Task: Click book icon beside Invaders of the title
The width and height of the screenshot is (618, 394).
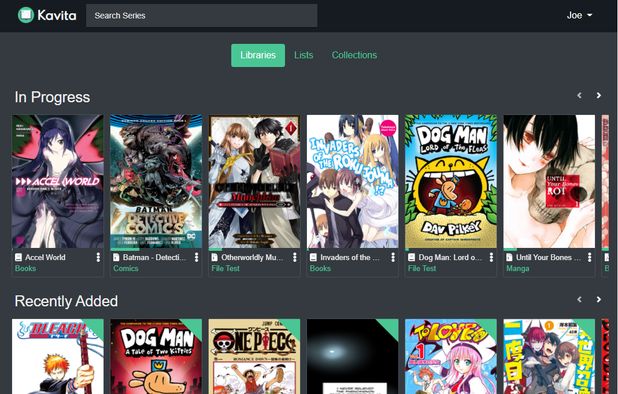Action: pos(313,257)
